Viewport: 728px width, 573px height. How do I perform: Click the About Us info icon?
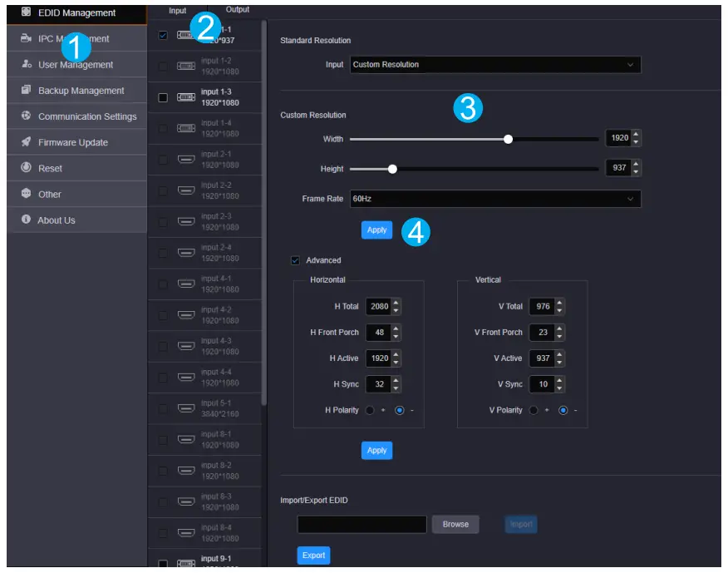27,219
